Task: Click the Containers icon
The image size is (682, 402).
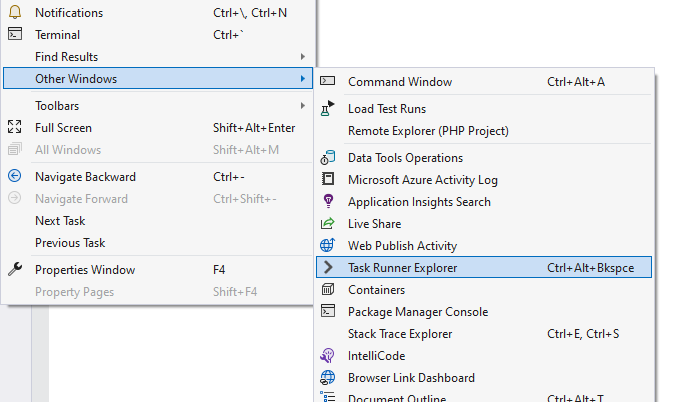Action: [x=328, y=289]
